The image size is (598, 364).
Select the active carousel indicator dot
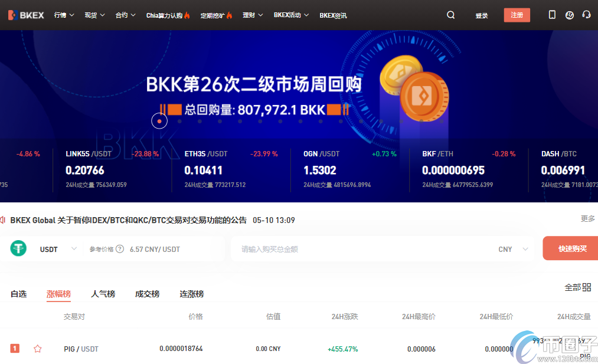pos(159,121)
